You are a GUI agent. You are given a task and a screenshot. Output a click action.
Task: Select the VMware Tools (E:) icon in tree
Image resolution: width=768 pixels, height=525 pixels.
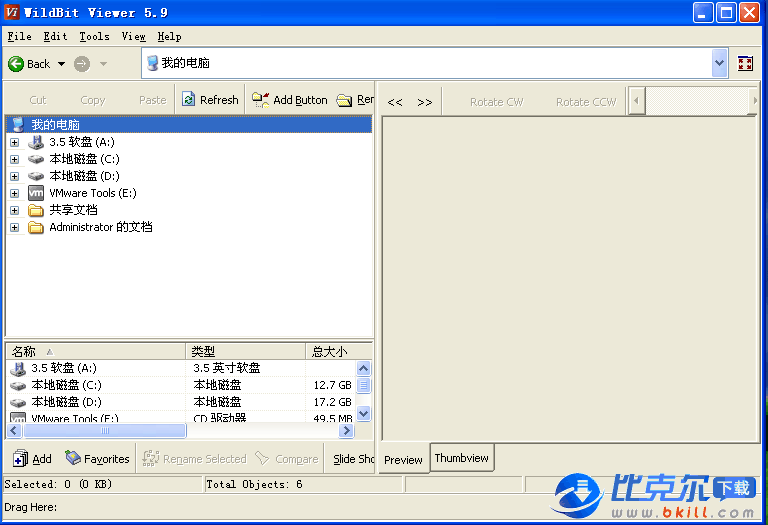pos(36,193)
